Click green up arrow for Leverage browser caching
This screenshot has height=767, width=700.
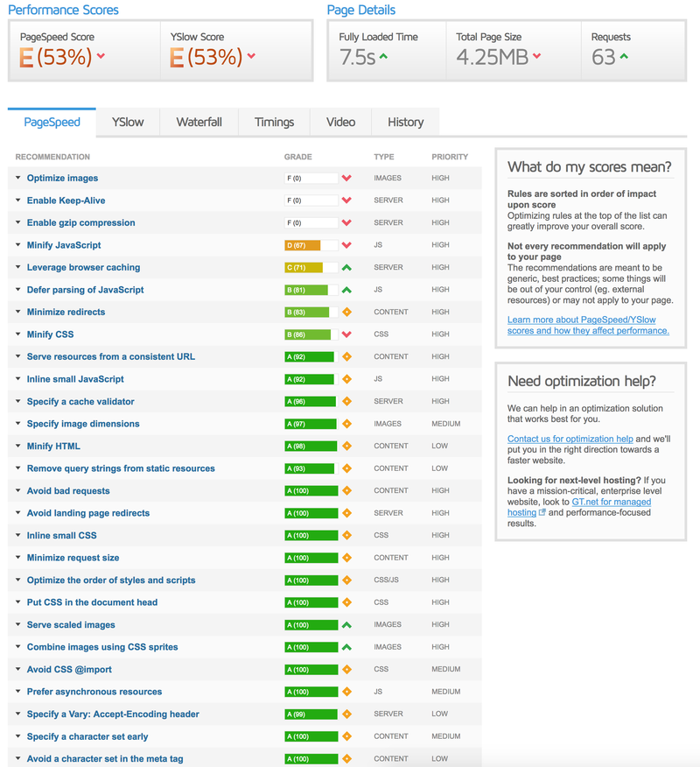346,268
